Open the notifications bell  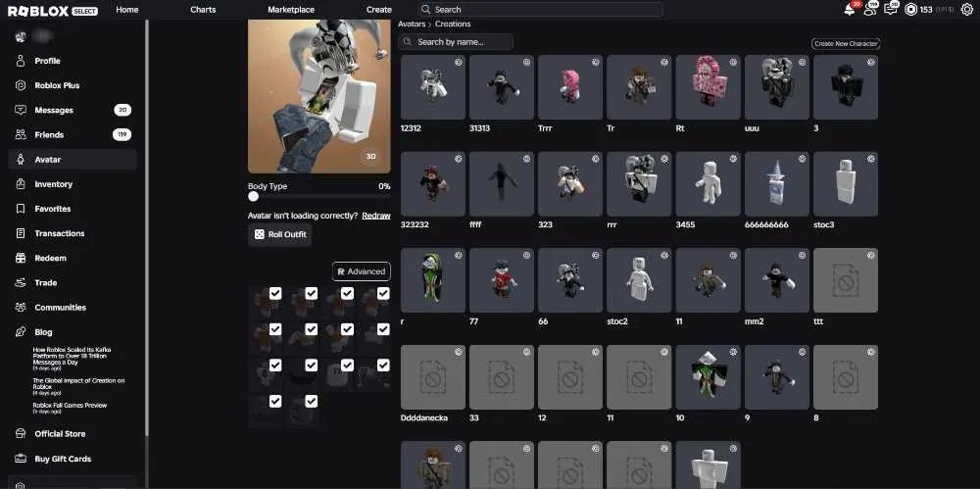(849, 10)
